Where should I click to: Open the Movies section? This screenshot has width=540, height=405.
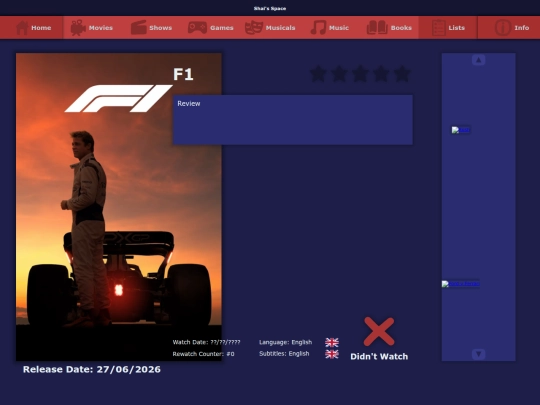point(92,28)
